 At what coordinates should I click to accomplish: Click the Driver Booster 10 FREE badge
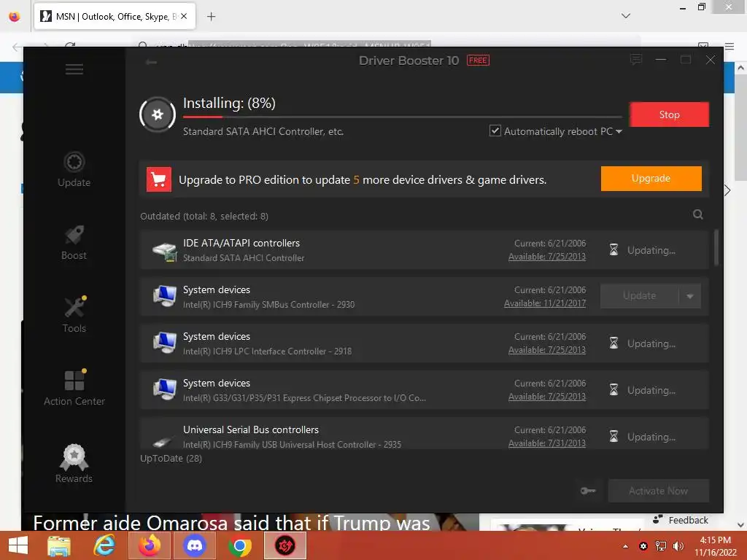478,61
